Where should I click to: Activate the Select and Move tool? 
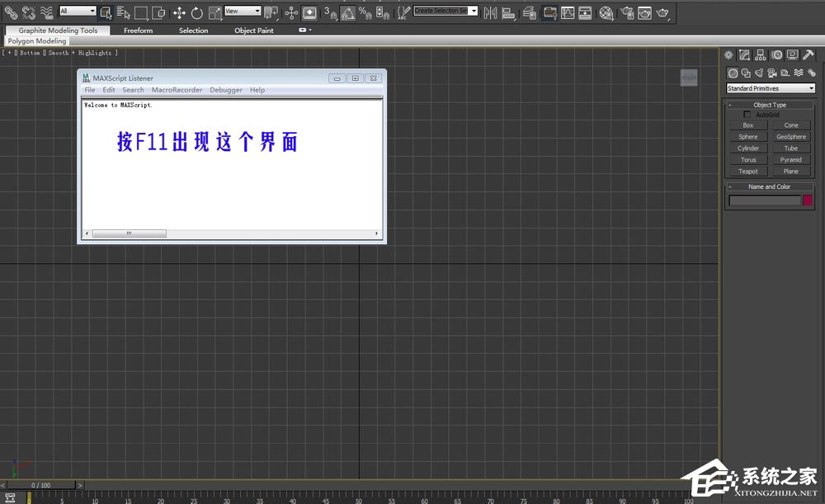pyautogui.click(x=179, y=12)
